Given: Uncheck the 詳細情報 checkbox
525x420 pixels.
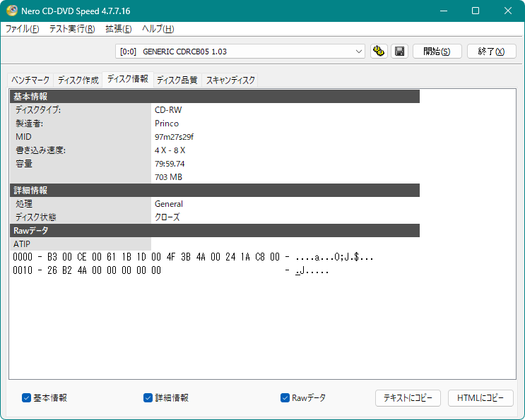Looking at the screenshot, I should click(148, 397).
